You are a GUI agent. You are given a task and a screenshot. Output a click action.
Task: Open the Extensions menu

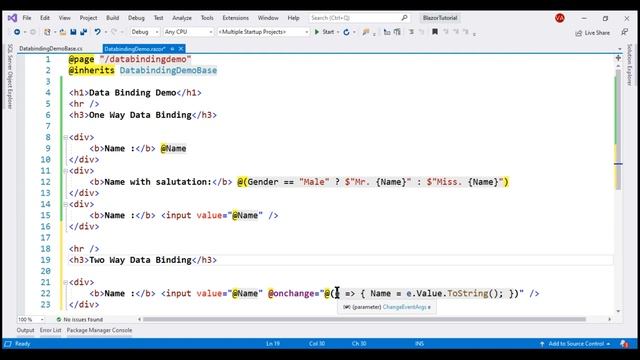point(236,18)
